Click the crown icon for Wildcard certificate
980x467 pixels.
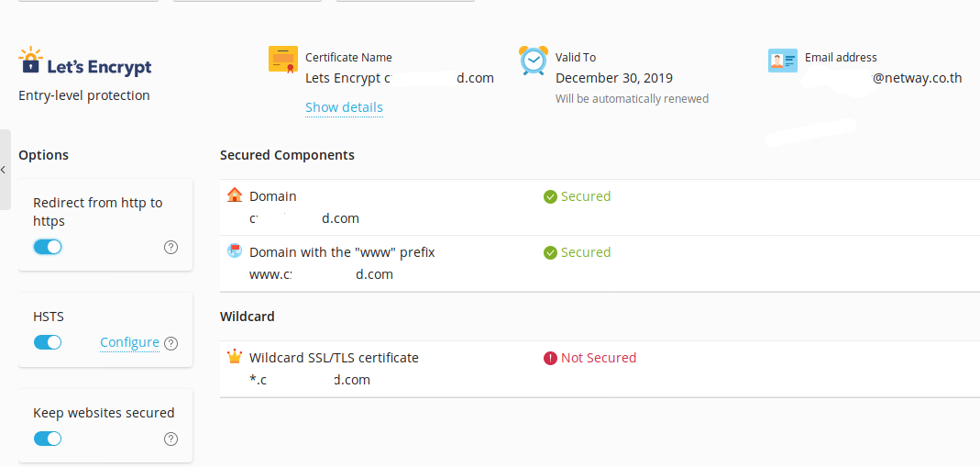(235, 357)
